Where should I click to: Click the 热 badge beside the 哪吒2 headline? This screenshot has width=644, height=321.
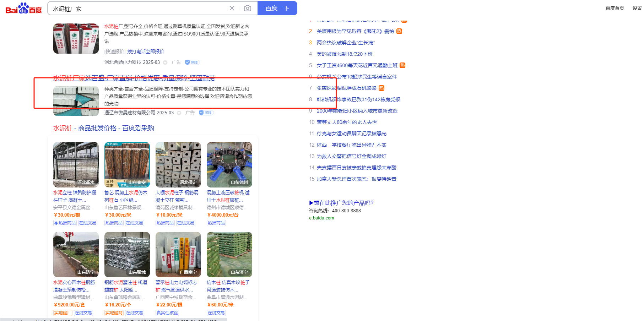pos(399,31)
